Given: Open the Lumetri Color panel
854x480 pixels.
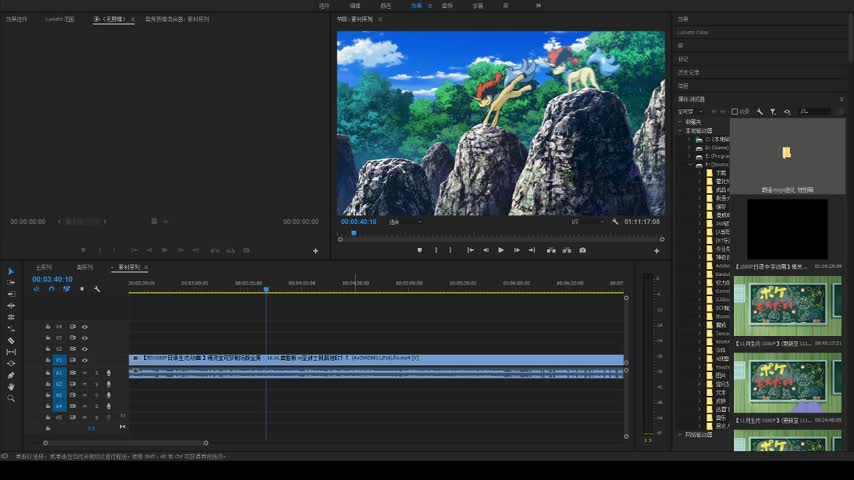Looking at the screenshot, I should (x=693, y=33).
